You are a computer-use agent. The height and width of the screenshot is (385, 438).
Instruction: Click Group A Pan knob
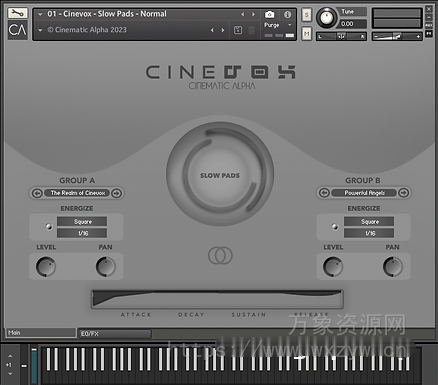coord(106,266)
